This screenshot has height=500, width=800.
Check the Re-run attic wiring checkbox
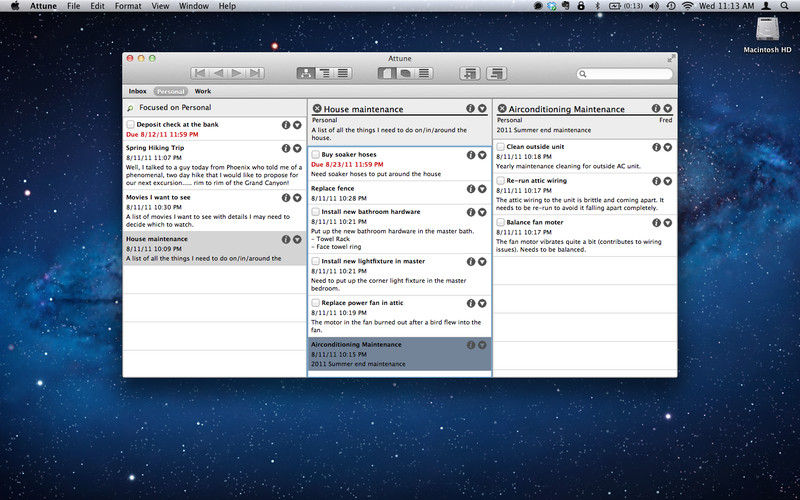[501, 181]
